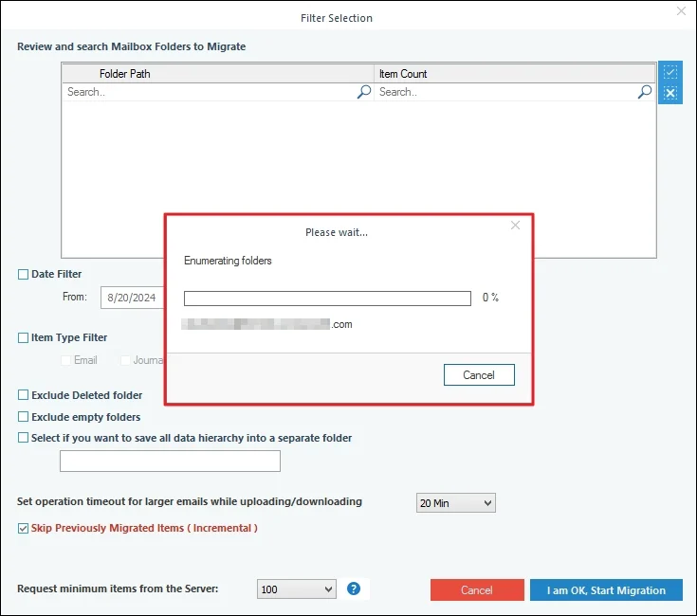
Task: Open the blue help question mark icon
Action: click(354, 589)
